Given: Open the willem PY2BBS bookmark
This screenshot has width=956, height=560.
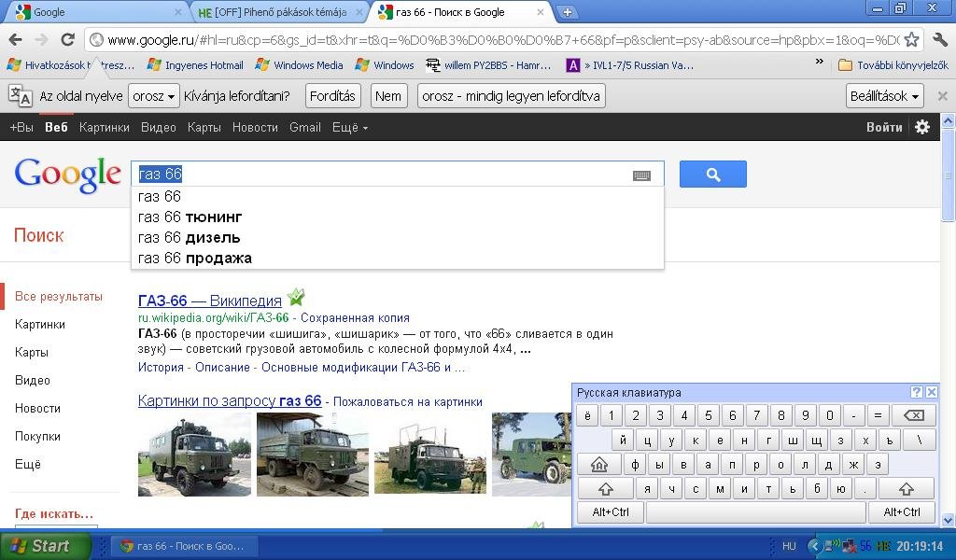Looking at the screenshot, I should (488, 65).
